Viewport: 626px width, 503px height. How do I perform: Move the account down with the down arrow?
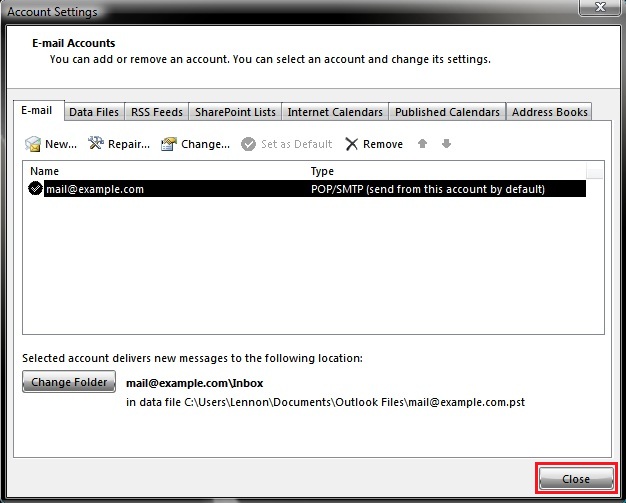tap(446, 144)
